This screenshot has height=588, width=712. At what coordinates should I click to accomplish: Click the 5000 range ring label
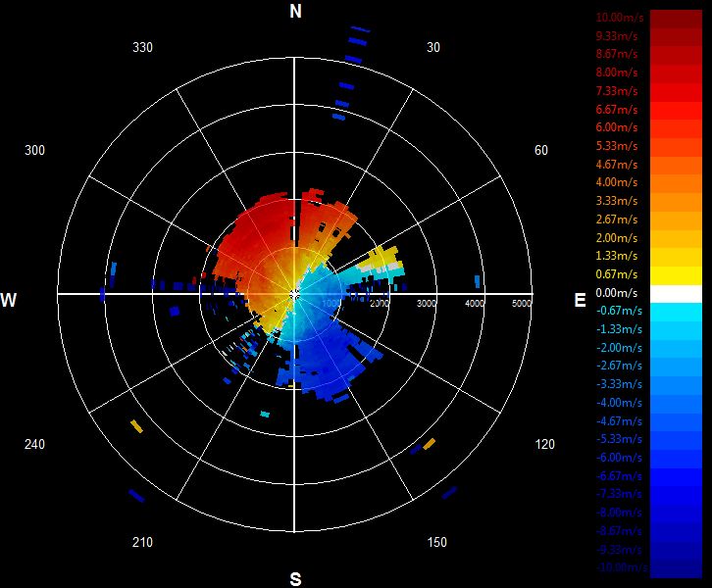click(x=522, y=304)
